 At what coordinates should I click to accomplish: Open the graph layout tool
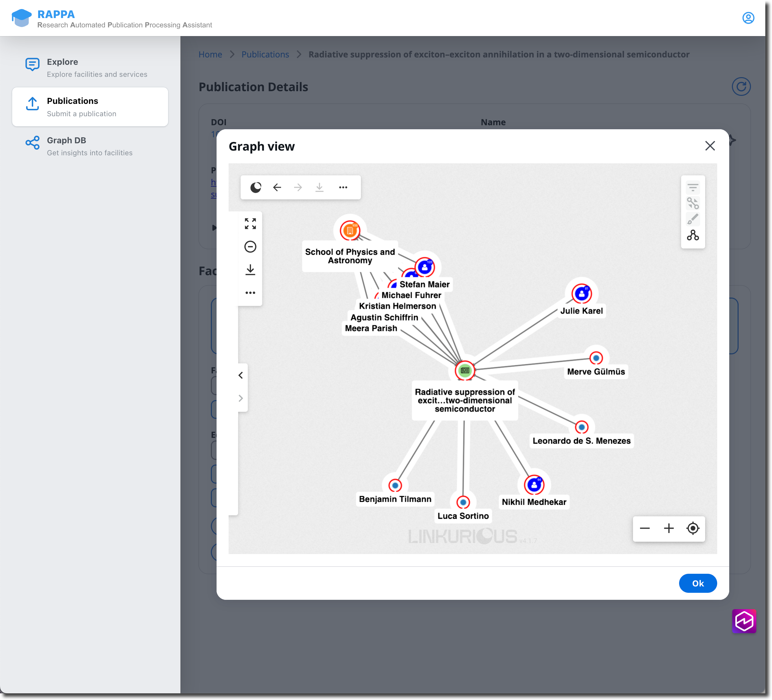[693, 236]
